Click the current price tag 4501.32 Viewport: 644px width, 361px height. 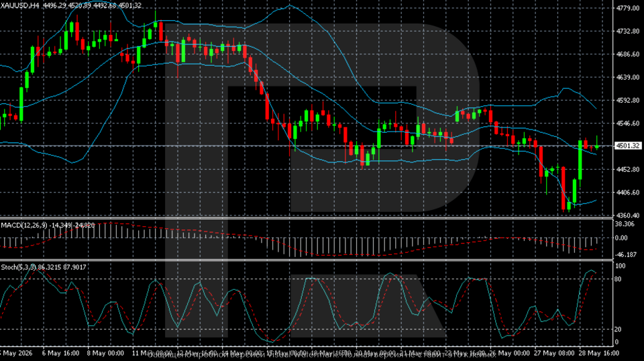coord(628,146)
